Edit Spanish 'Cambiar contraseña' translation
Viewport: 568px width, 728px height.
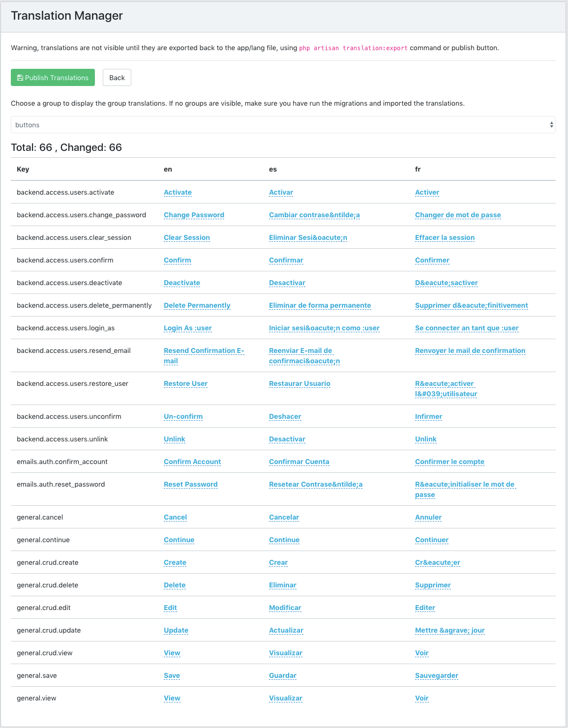pyautogui.click(x=314, y=215)
